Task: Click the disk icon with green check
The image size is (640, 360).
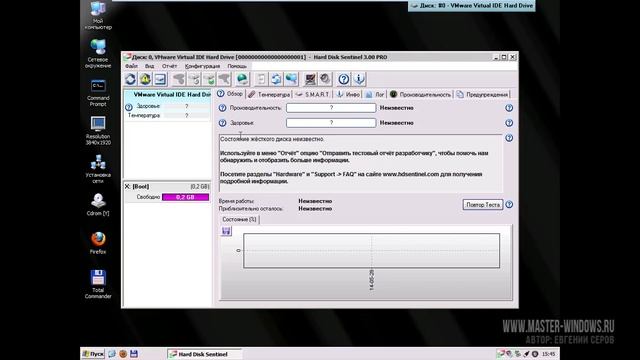Action: (x=209, y=79)
